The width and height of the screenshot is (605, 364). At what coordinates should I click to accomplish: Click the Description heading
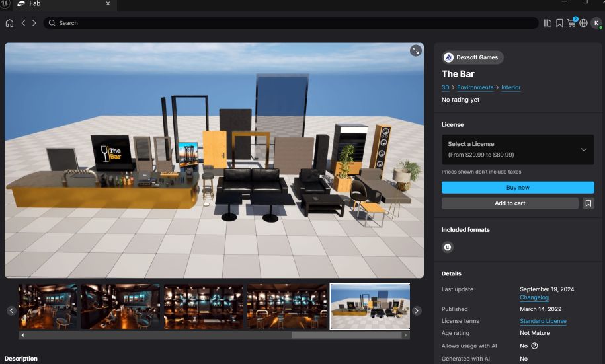pyautogui.click(x=21, y=359)
